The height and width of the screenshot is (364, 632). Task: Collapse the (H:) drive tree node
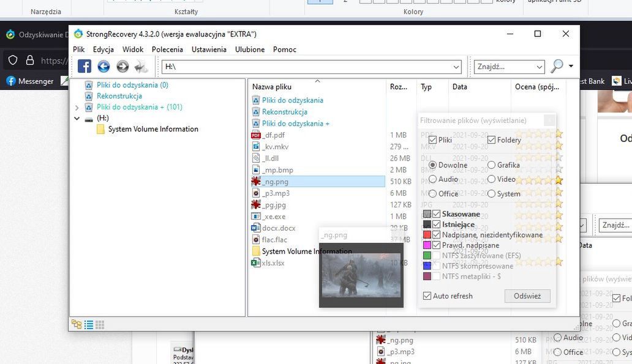[77, 119]
